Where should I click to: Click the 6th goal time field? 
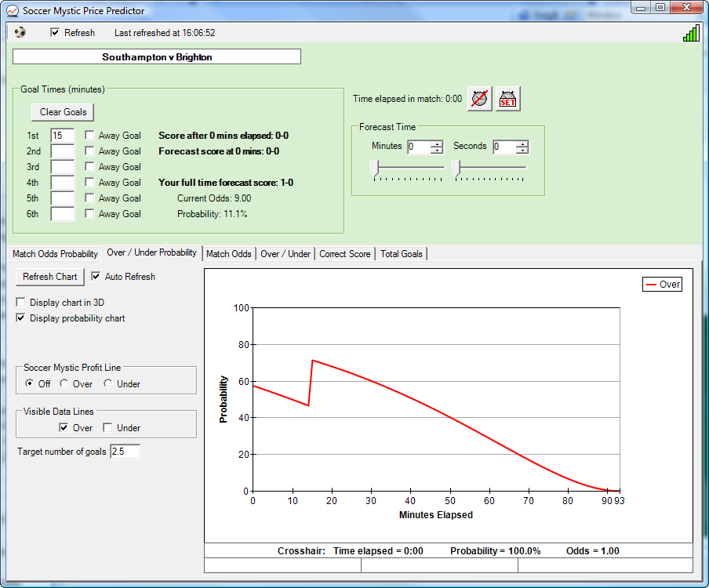click(63, 214)
